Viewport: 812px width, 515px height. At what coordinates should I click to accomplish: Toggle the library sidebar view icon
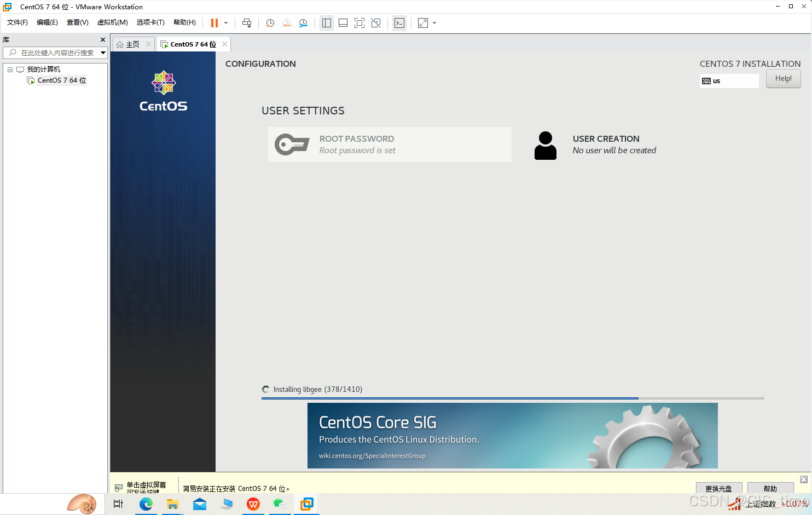[x=327, y=23]
